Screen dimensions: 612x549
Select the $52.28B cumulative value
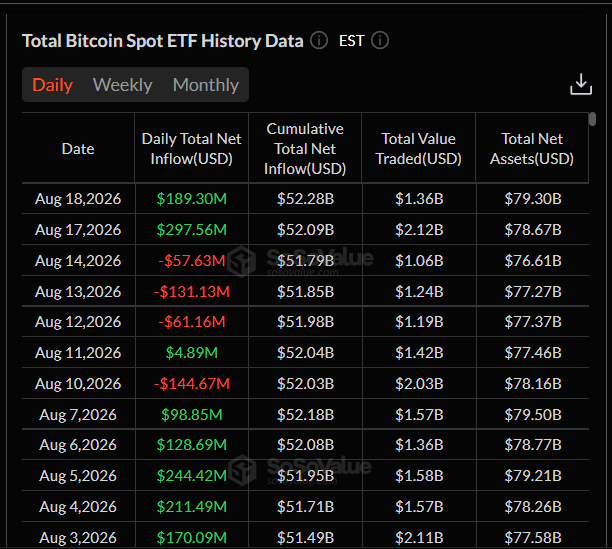point(306,199)
